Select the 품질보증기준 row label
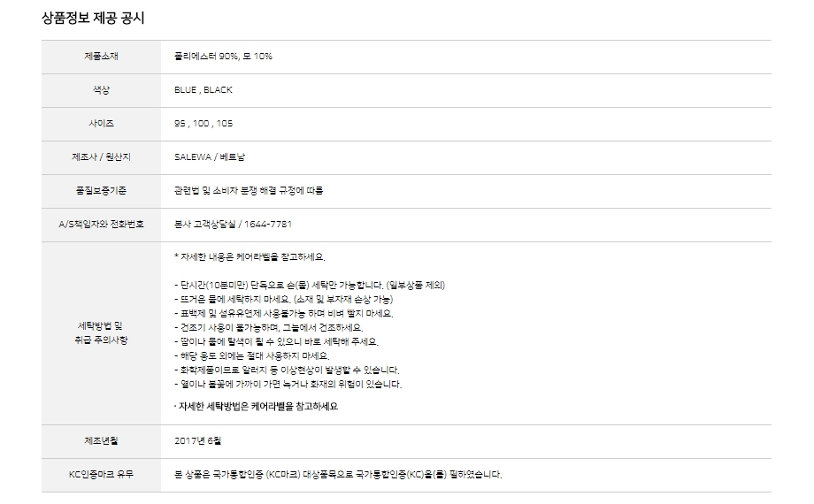The image size is (814, 504). pyautogui.click(x=101, y=191)
